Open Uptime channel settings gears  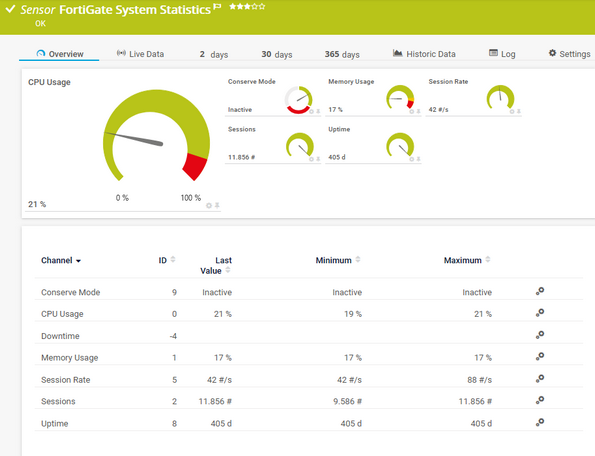pyautogui.click(x=540, y=422)
